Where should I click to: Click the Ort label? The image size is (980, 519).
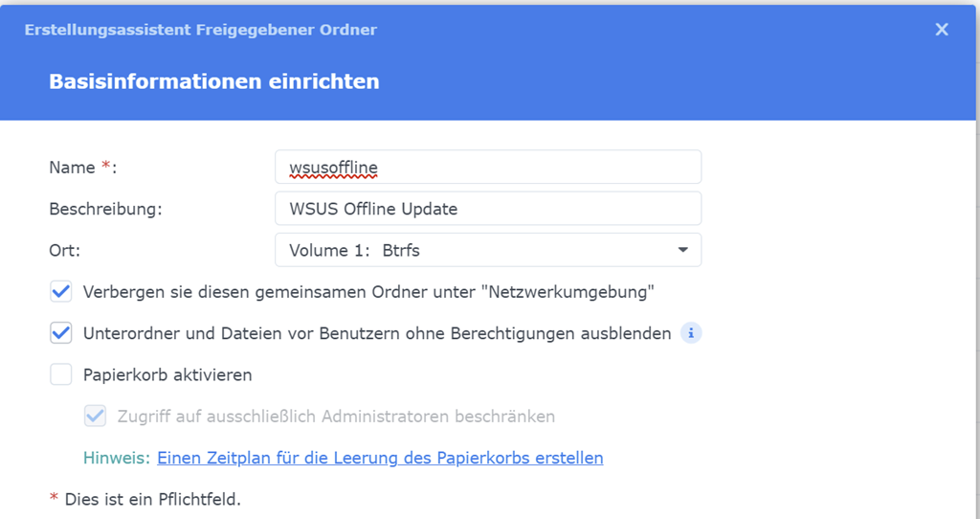63,250
